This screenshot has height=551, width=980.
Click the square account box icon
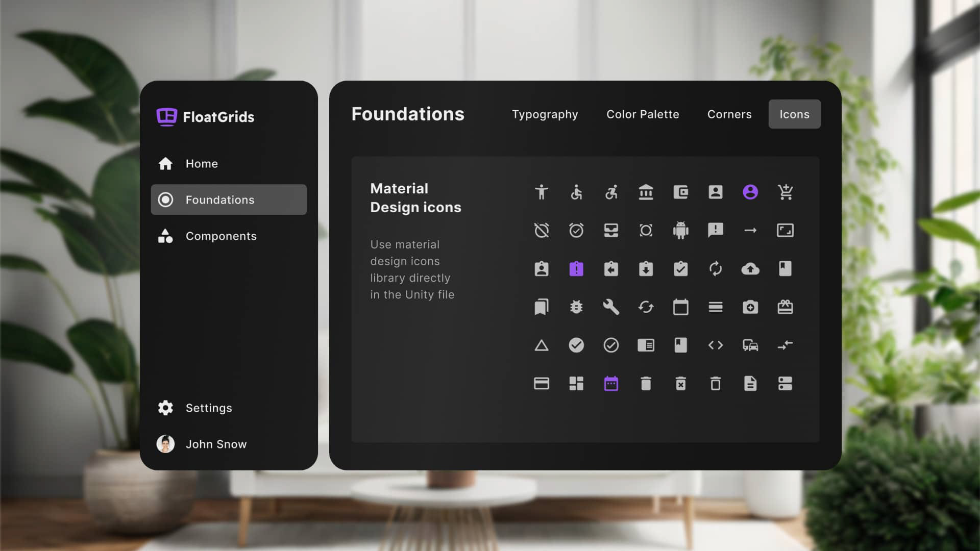click(x=716, y=192)
